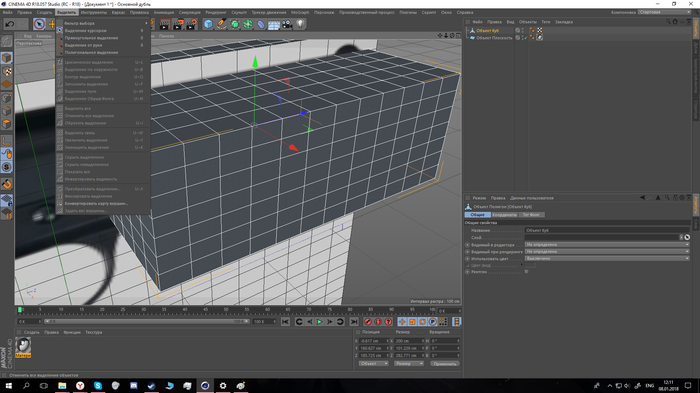Open the Размер coordinate dropdown
The image size is (700, 393).
[408, 364]
